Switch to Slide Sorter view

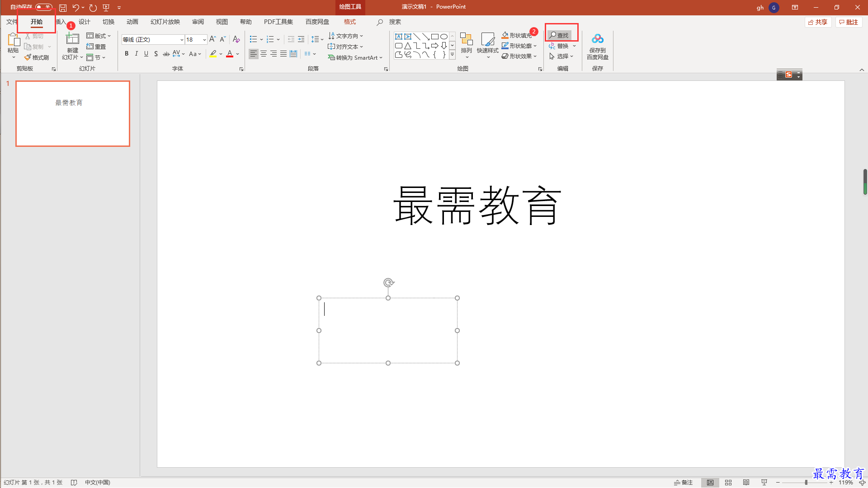click(x=728, y=483)
